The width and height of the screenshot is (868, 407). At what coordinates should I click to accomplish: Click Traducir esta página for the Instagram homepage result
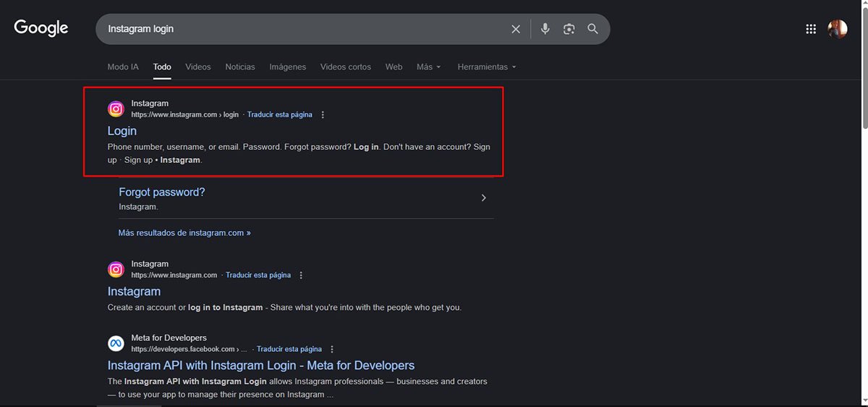258,275
